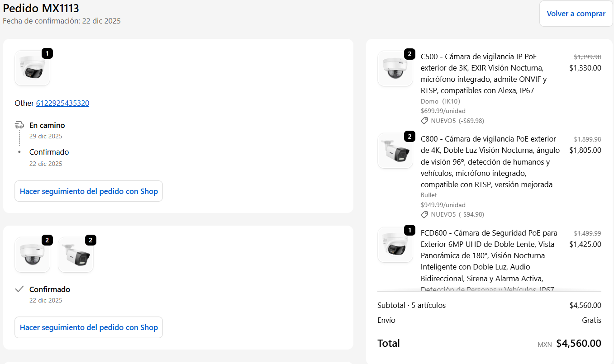Select the C500 product image in order summary
614x364 pixels.
coord(395,69)
